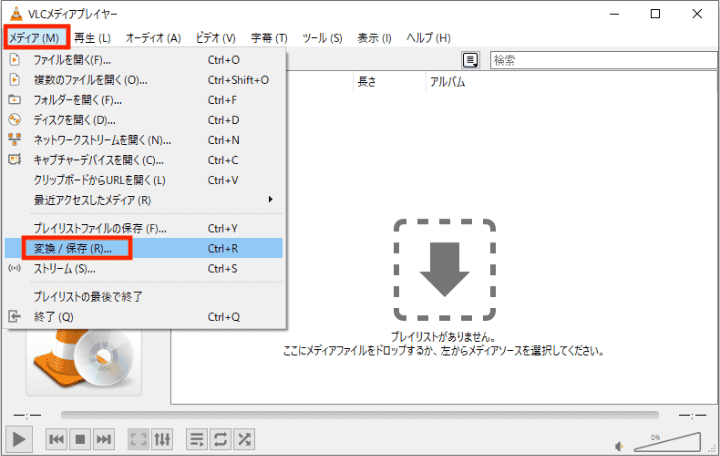
Task: Select 変換 / 保存 (R)... entry
Action: (x=144, y=248)
